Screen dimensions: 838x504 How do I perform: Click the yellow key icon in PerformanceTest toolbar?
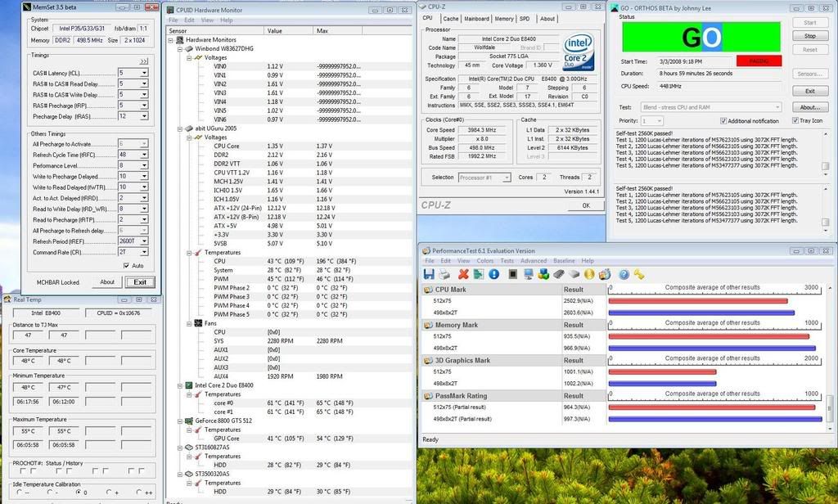pyautogui.click(x=639, y=274)
